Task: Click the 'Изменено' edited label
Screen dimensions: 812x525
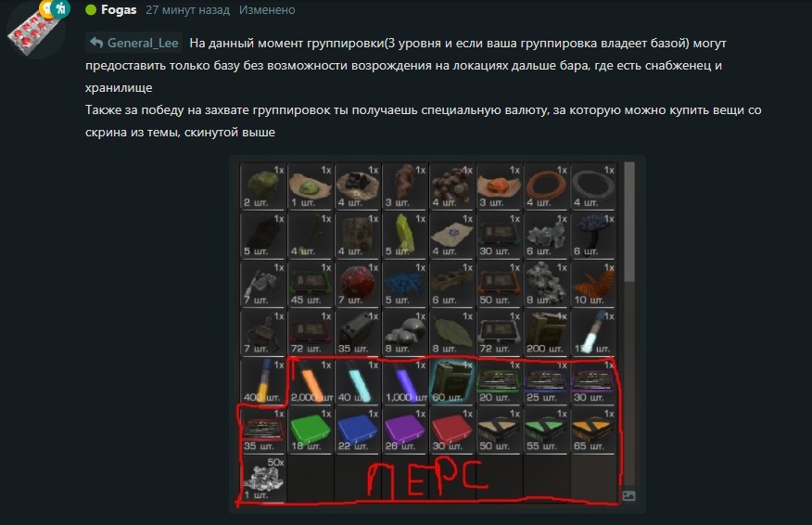Action: click(267, 10)
